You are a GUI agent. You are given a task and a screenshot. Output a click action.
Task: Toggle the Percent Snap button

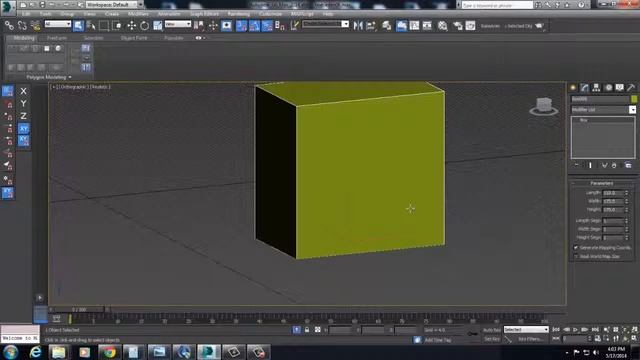point(267,26)
